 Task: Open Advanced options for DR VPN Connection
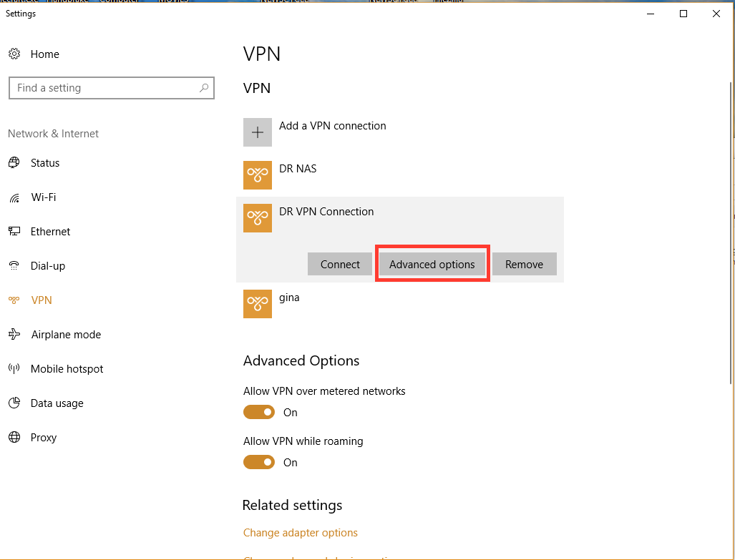click(x=432, y=265)
